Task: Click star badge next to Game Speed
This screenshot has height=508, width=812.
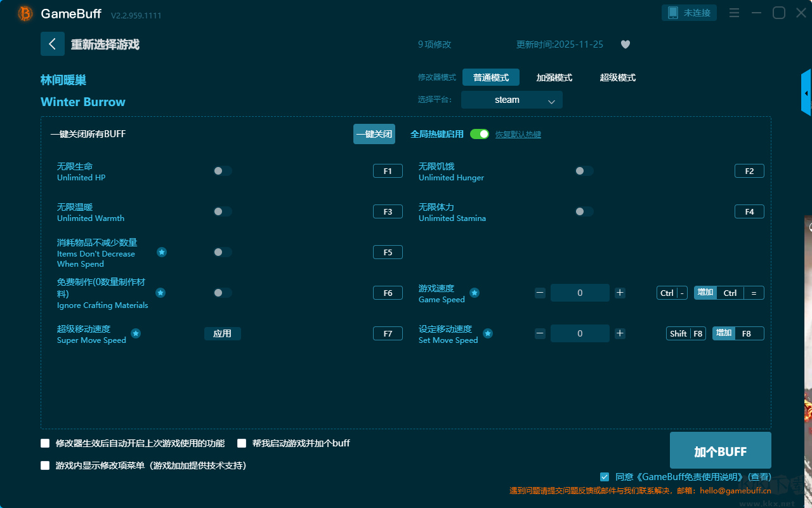Action: click(x=475, y=293)
